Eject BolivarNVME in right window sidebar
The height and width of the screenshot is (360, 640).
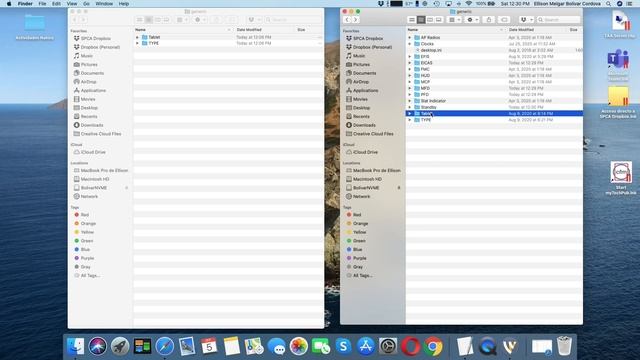pos(399,188)
